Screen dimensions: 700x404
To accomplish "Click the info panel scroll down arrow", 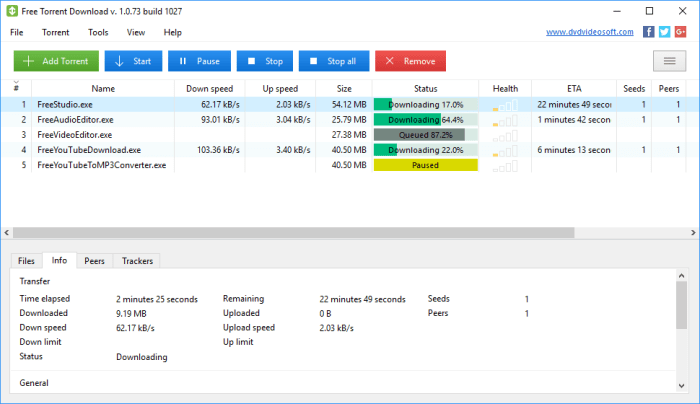I will 681,386.
